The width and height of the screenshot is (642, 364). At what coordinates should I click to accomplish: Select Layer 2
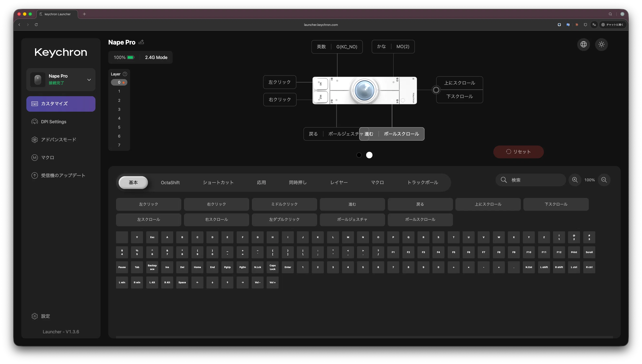click(x=119, y=100)
